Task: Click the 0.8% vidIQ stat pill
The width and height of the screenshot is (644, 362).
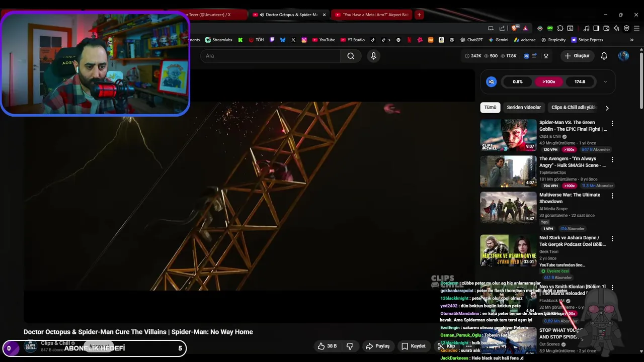Action: (518, 81)
